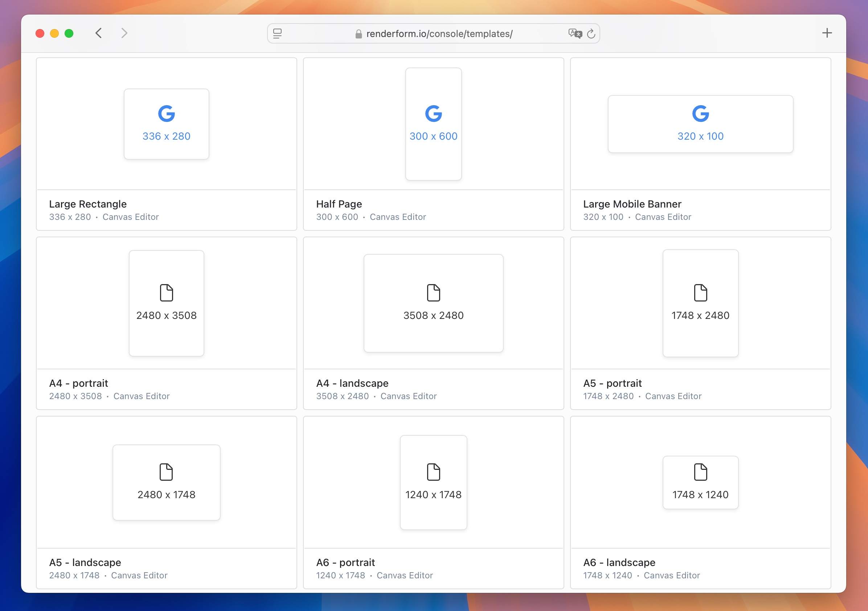868x611 pixels.
Task: Click the browser forward arrow
Action: [124, 33]
